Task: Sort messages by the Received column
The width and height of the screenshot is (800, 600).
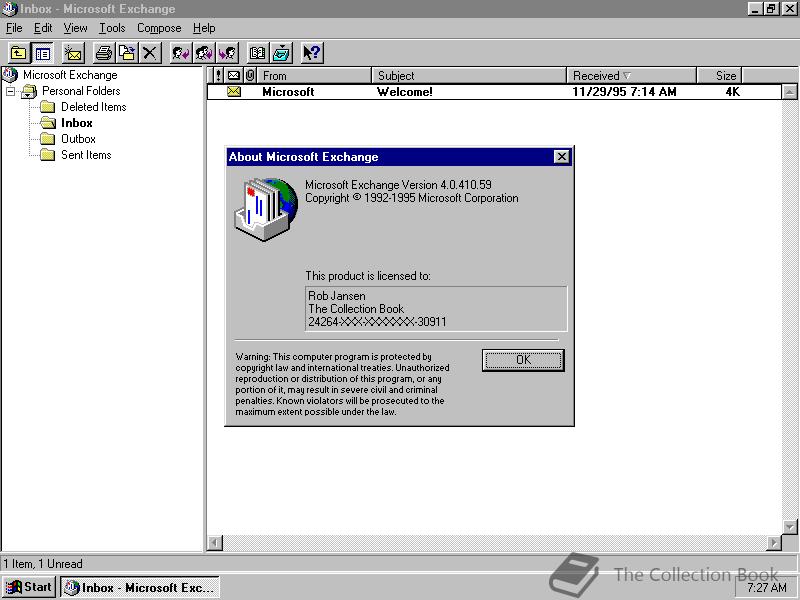Action: coord(630,75)
